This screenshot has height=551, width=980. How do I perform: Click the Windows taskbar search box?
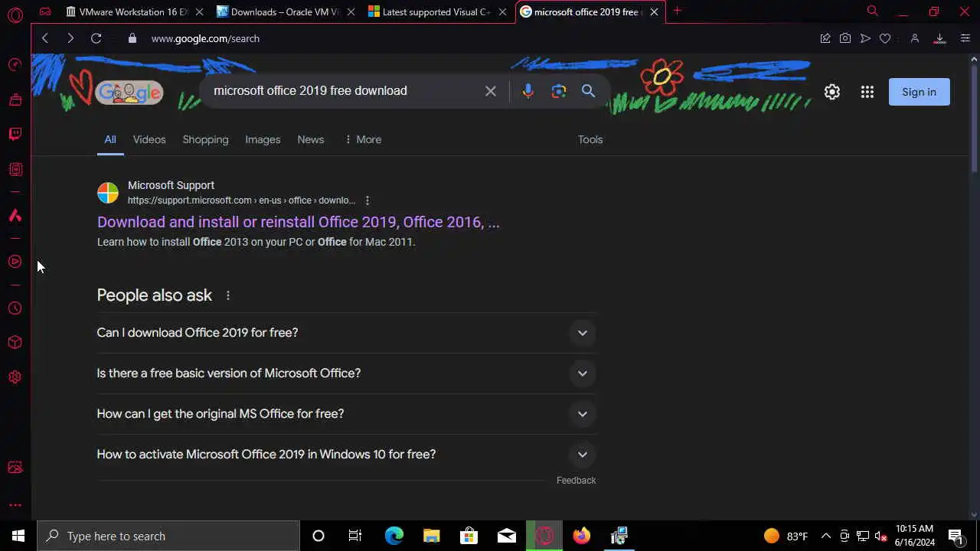point(168,536)
